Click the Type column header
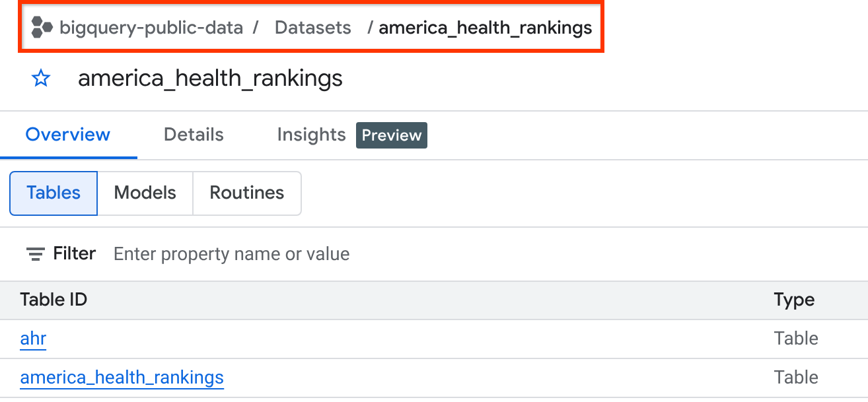868x402 pixels. tap(794, 300)
